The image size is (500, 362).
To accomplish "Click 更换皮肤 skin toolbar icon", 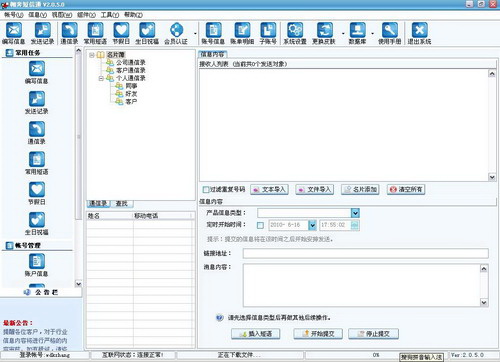I will [324, 33].
